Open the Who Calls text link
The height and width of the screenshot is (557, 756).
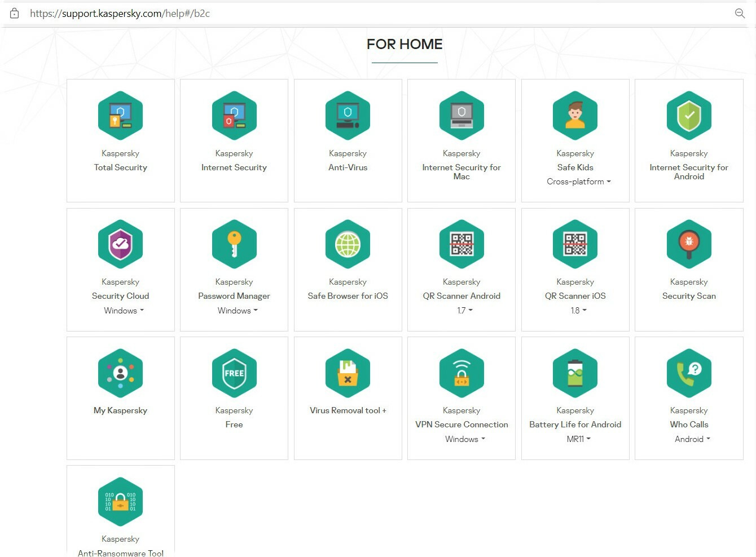point(689,425)
